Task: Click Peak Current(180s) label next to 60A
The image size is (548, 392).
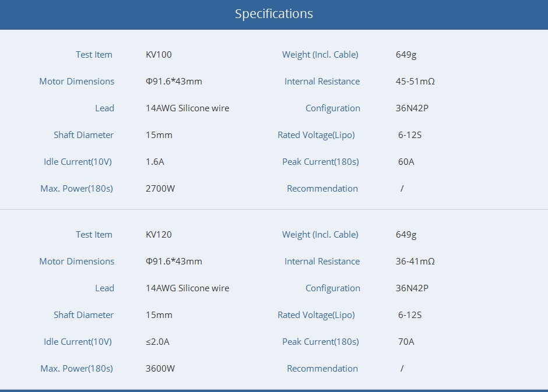Action: pyautogui.click(x=320, y=162)
